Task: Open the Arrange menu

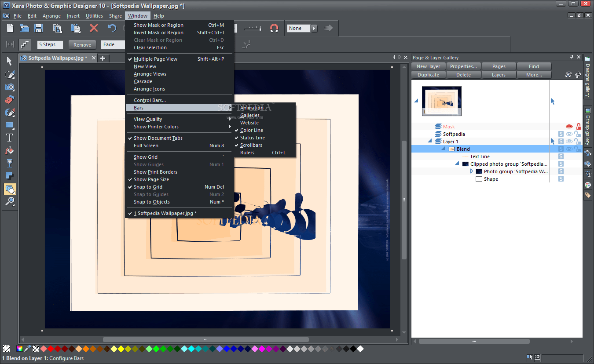Action: coord(51,16)
